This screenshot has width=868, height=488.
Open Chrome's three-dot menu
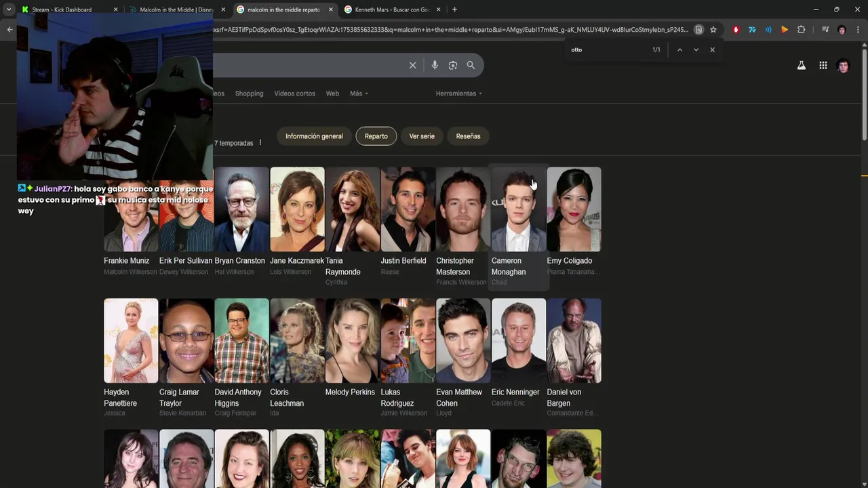(x=858, y=30)
